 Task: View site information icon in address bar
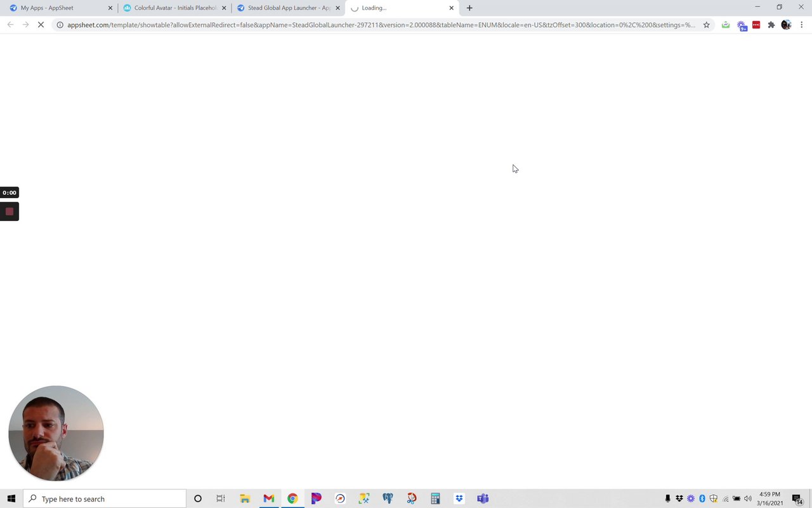(60, 25)
